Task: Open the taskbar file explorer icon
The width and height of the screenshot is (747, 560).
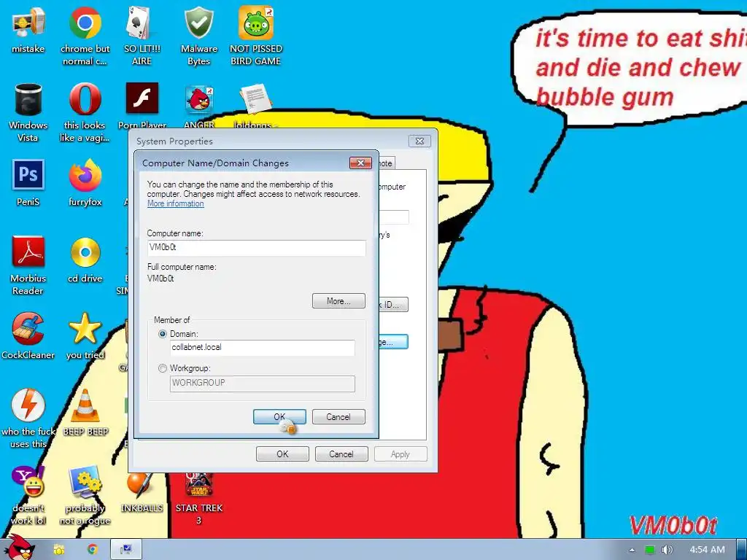Action: pyautogui.click(x=58, y=550)
